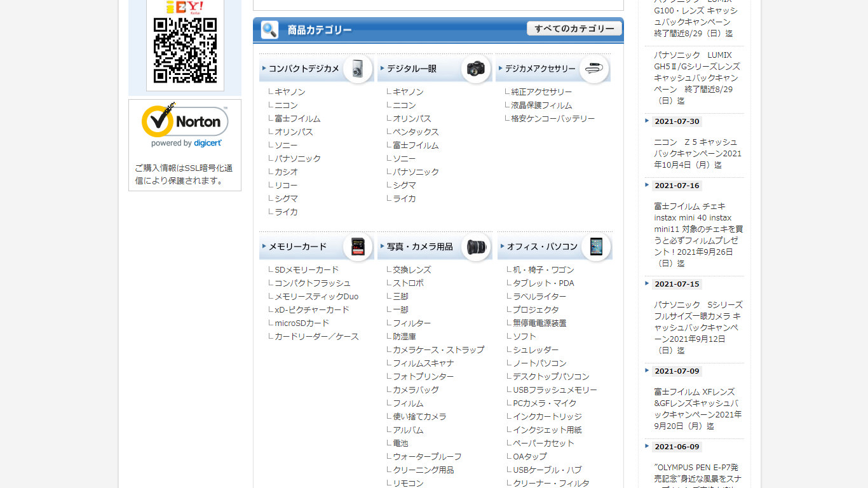Image resolution: width=868 pixels, height=488 pixels.
Task: Open 防湿庫 link
Action: coord(404,337)
